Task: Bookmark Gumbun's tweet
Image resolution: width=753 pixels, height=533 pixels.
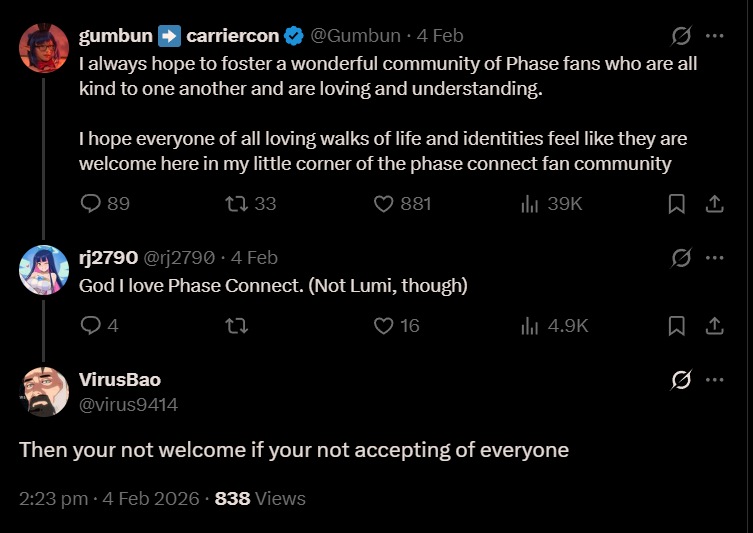Action: coord(677,204)
